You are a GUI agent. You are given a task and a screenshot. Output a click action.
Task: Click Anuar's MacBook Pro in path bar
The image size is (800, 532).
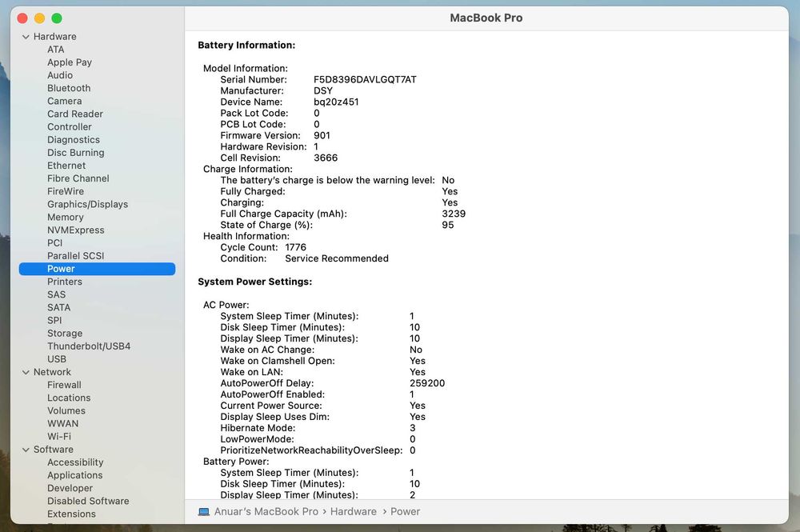[x=266, y=511]
